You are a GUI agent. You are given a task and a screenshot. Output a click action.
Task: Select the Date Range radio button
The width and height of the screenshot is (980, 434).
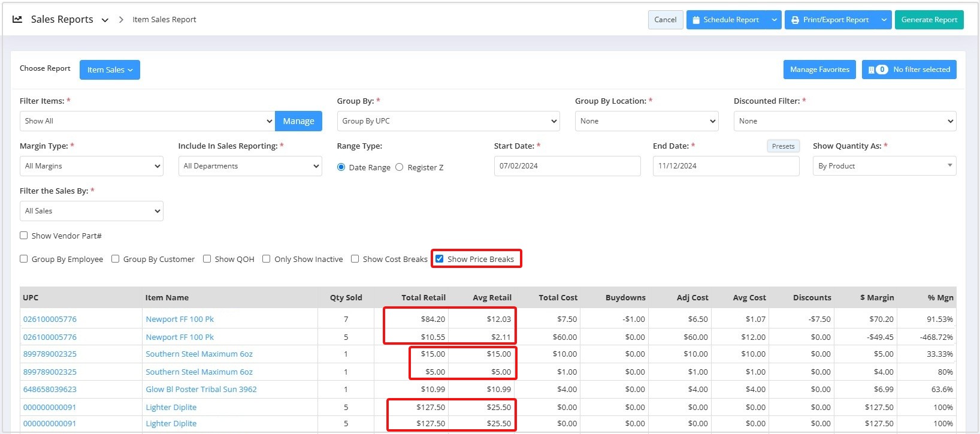pyautogui.click(x=341, y=167)
